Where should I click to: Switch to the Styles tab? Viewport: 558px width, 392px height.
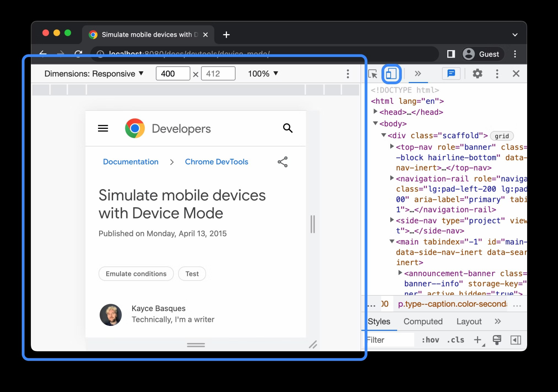pos(379,322)
